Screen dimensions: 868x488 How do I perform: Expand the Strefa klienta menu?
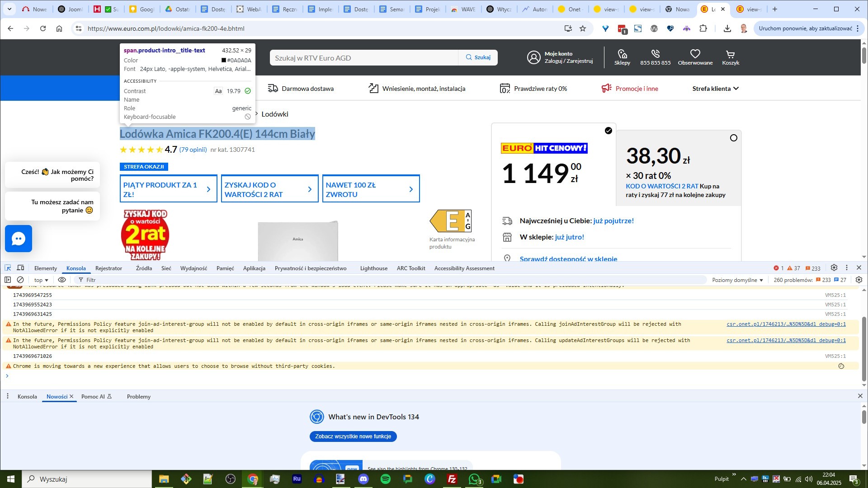point(716,89)
